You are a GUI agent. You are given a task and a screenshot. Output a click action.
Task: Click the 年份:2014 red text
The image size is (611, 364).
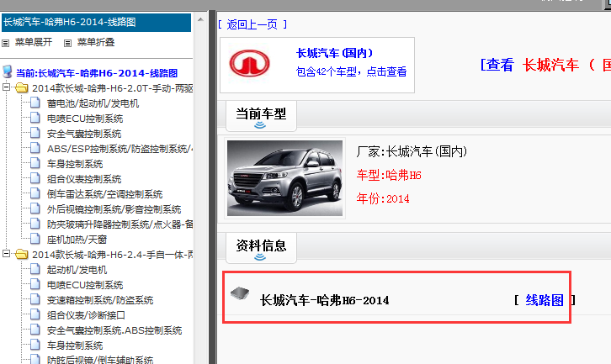(383, 199)
